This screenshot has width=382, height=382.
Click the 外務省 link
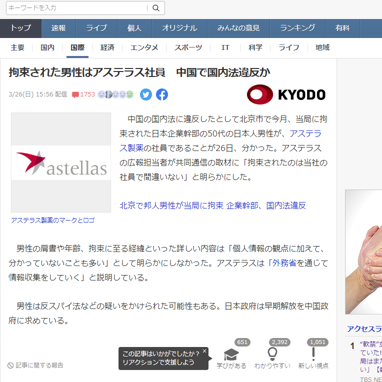point(284,263)
